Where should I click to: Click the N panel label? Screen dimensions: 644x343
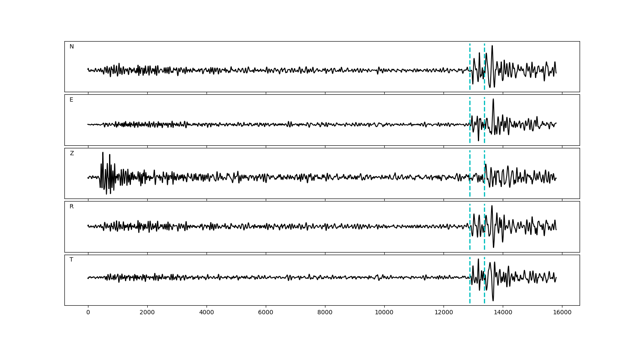pos(72,47)
